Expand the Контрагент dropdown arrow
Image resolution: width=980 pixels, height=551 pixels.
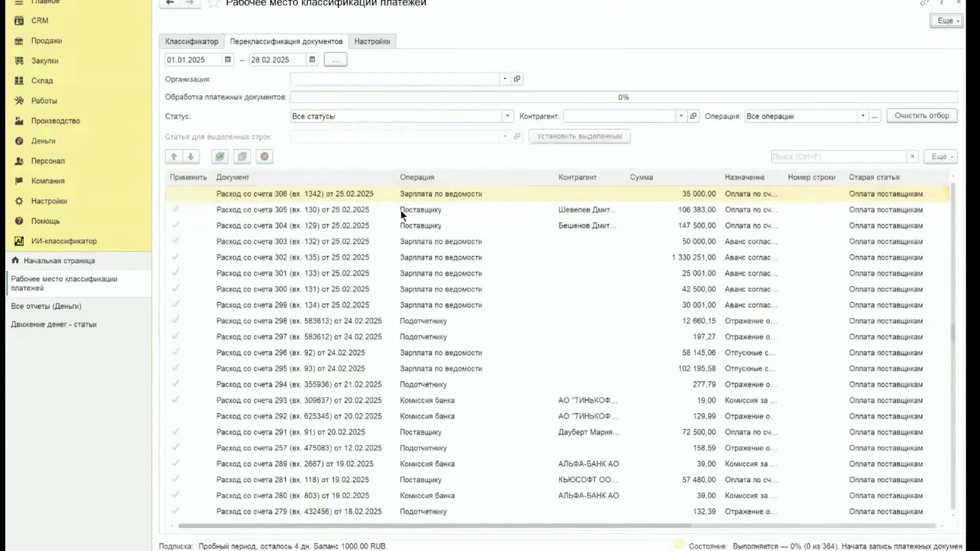681,116
